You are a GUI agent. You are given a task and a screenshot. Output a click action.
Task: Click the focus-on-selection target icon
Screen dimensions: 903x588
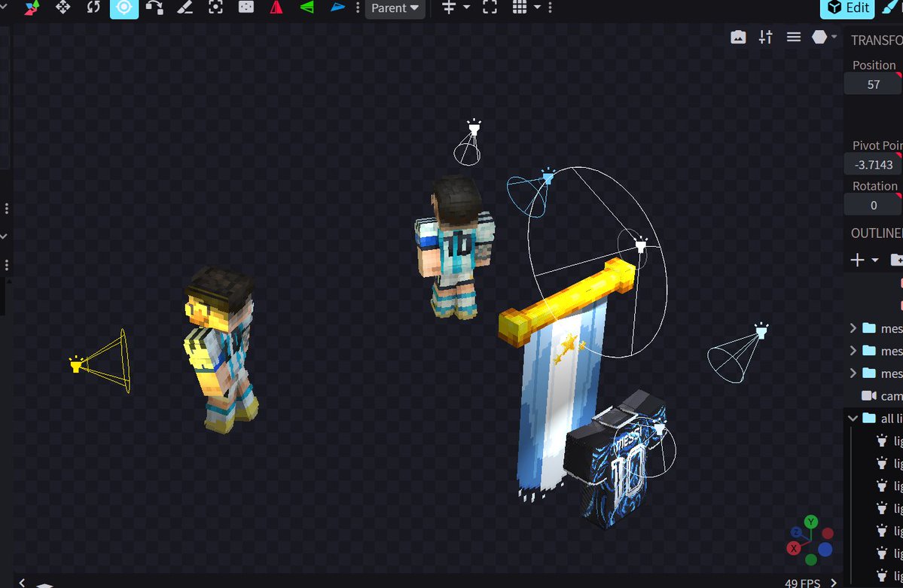click(215, 8)
